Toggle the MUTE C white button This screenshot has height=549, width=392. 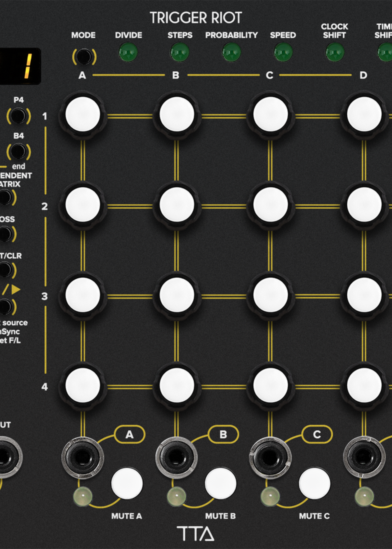pyautogui.click(x=314, y=483)
